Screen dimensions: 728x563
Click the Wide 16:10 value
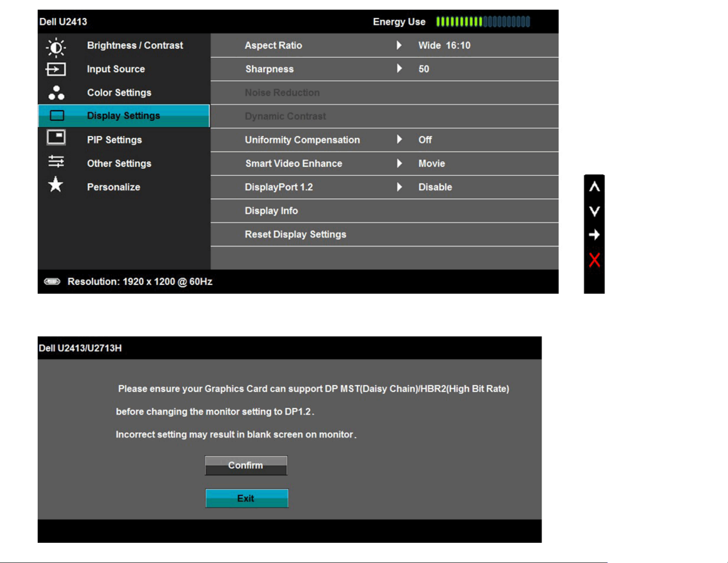(x=444, y=45)
